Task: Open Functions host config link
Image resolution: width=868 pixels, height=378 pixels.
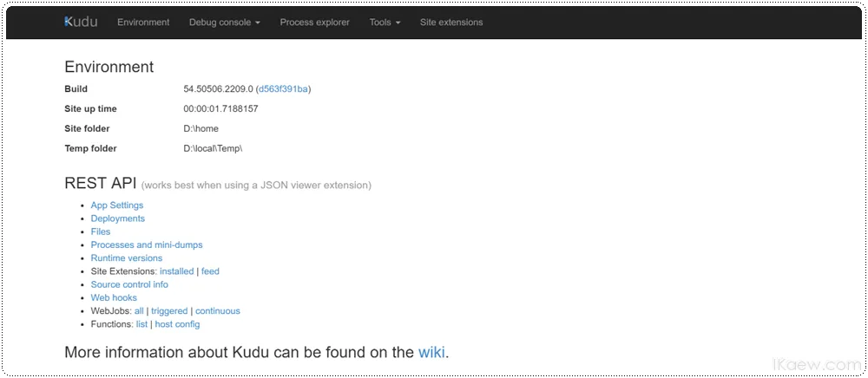Action: 177,324
